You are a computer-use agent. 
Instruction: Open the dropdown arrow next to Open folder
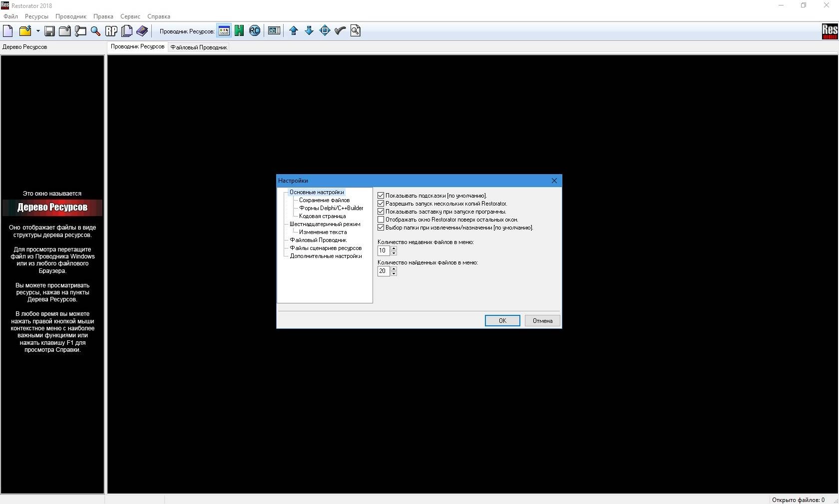[x=38, y=31]
